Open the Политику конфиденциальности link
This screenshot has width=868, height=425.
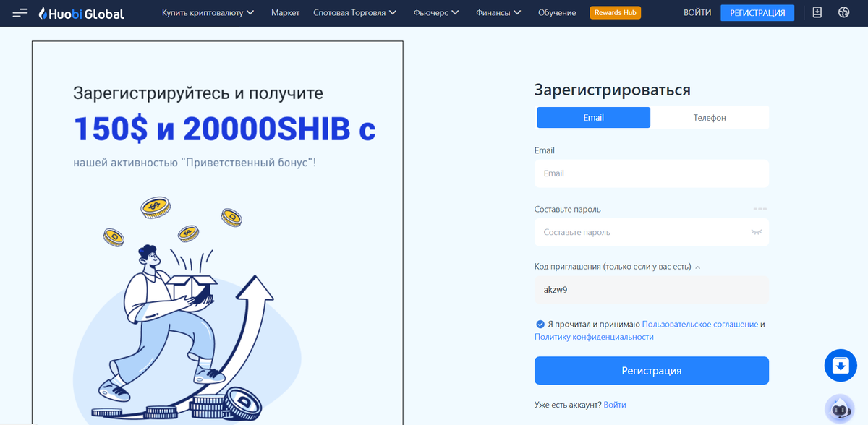coord(594,337)
